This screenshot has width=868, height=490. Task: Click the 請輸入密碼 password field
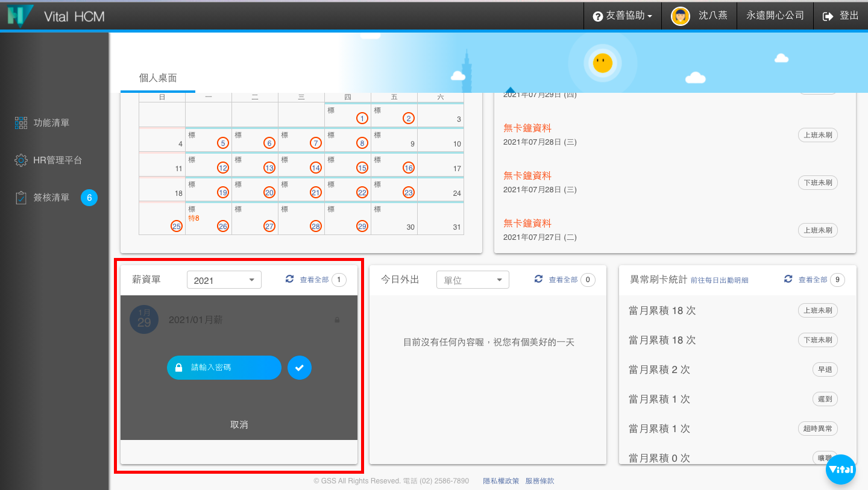click(x=224, y=368)
